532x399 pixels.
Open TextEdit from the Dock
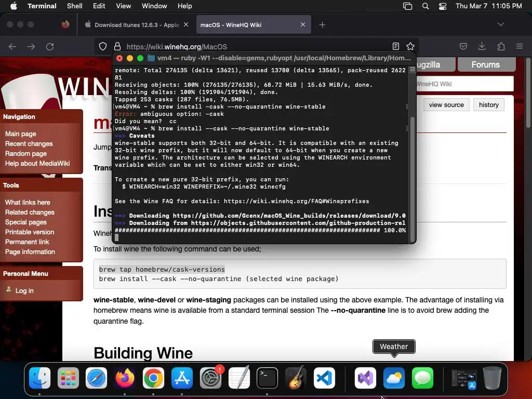[239, 378]
